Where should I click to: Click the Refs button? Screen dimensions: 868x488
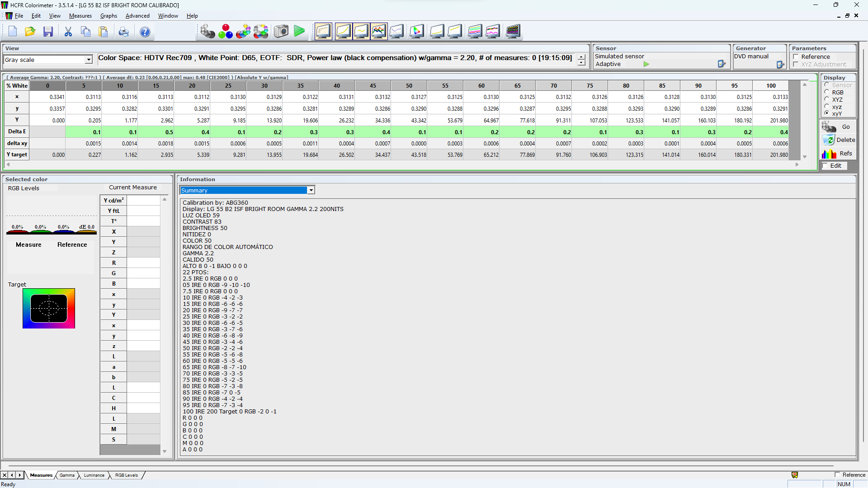(x=845, y=154)
